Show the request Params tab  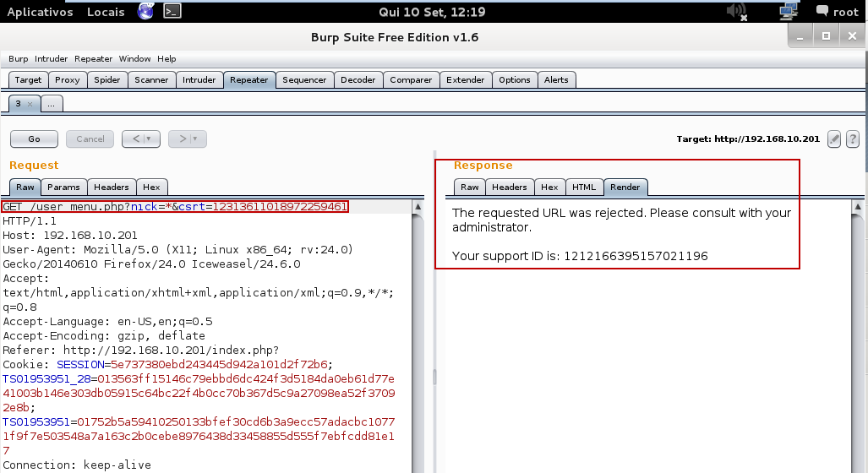63,187
